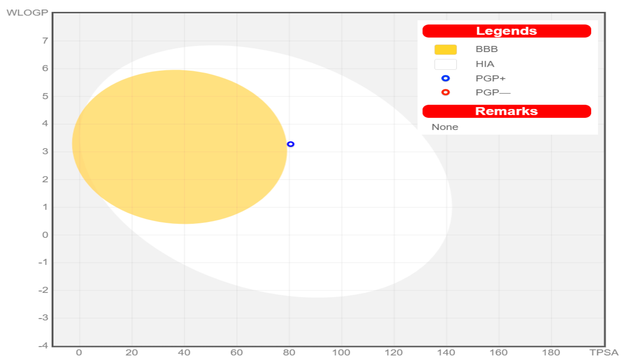Click the yellow BBB legend swatch
623x364 pixels.
tap(445, 49)
